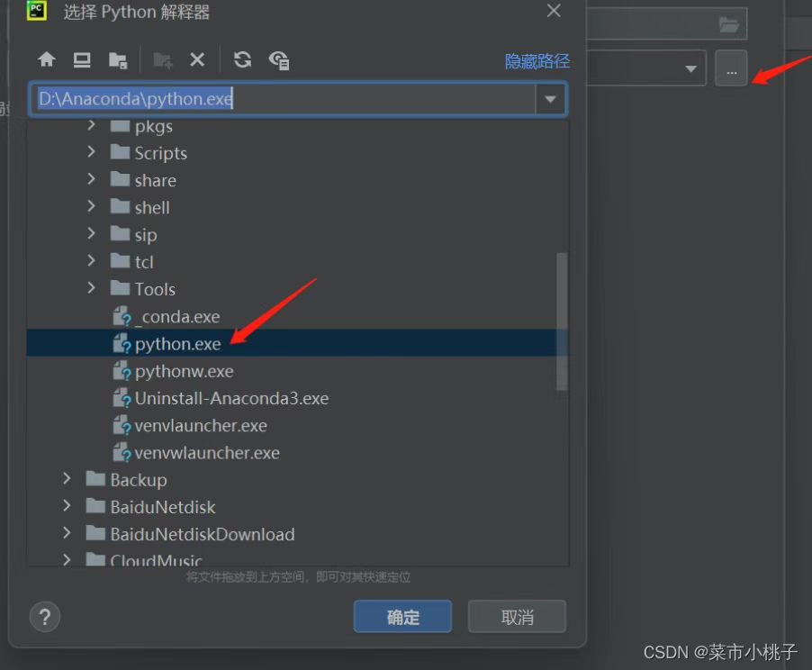Click the path field D:\Anaconda\python.exe
The height and width of the screenshot is (670, 812).
(x=283, y=98)
